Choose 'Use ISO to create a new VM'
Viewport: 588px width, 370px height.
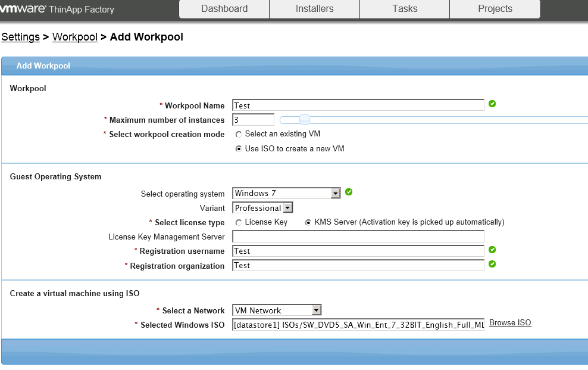pos(239,149)
